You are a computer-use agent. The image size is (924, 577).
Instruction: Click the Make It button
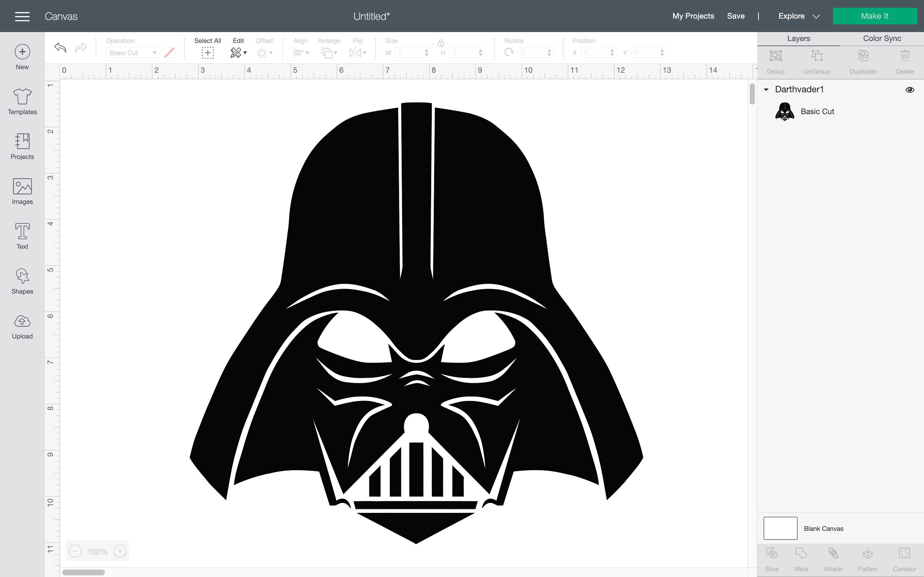pyautogui.click(x=875, y=16)
